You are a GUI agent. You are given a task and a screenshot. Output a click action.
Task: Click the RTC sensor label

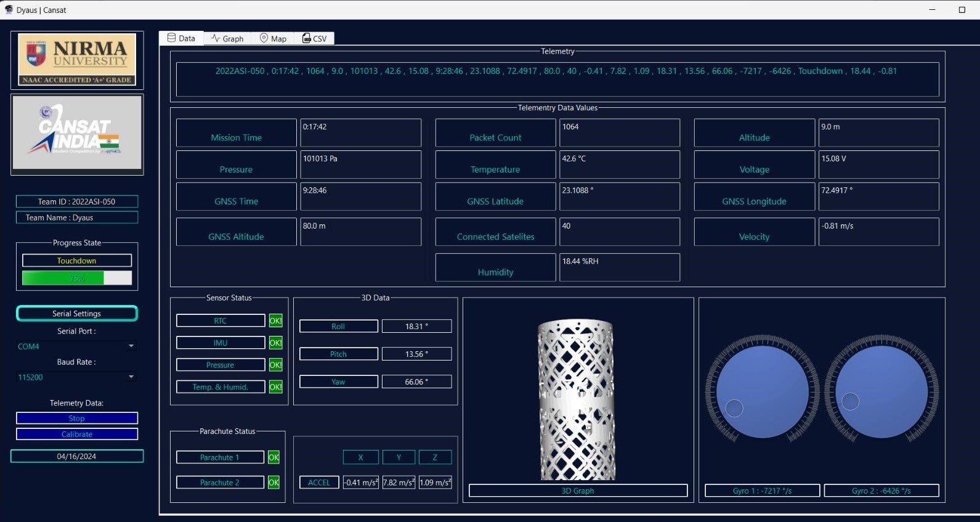click(221, 320)
